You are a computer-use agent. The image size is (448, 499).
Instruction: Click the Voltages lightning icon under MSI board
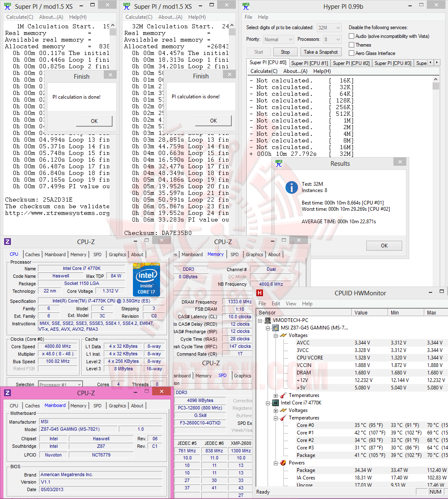[283, 335]
